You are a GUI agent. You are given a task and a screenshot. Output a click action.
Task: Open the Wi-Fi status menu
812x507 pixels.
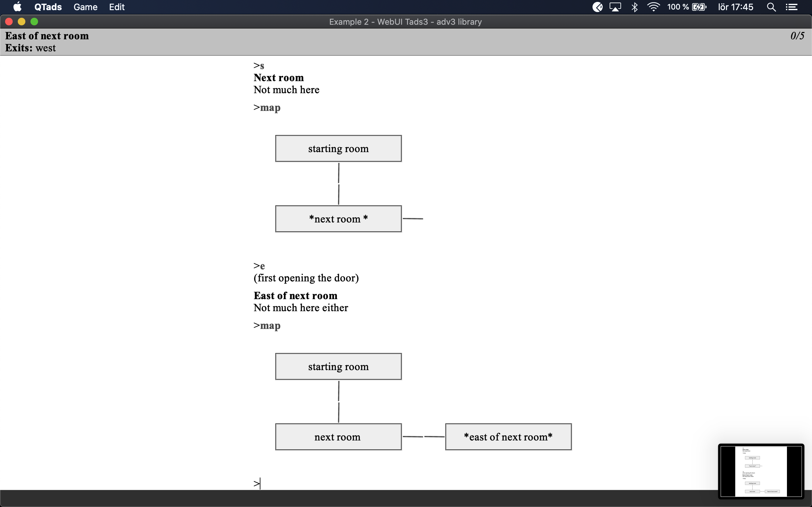click(x=653, y=7)
